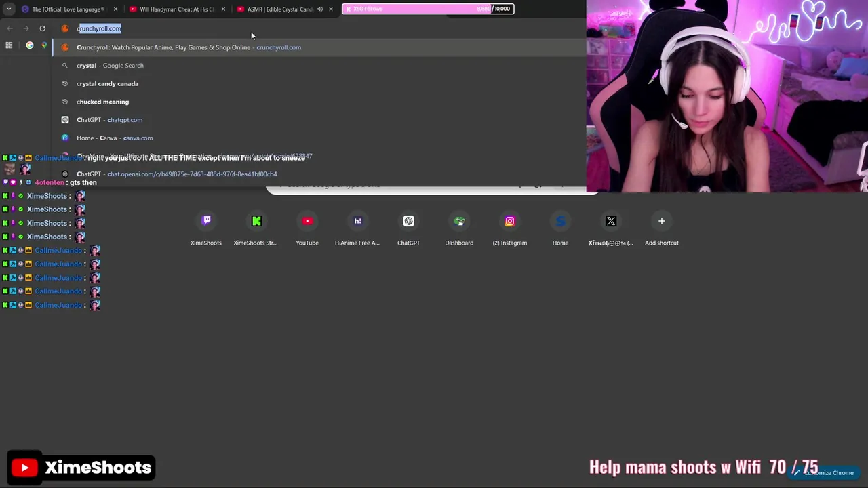Click the Customize Chrome button
The height and width of the screenshot is (488, 868).
click(x=825, y=473)
